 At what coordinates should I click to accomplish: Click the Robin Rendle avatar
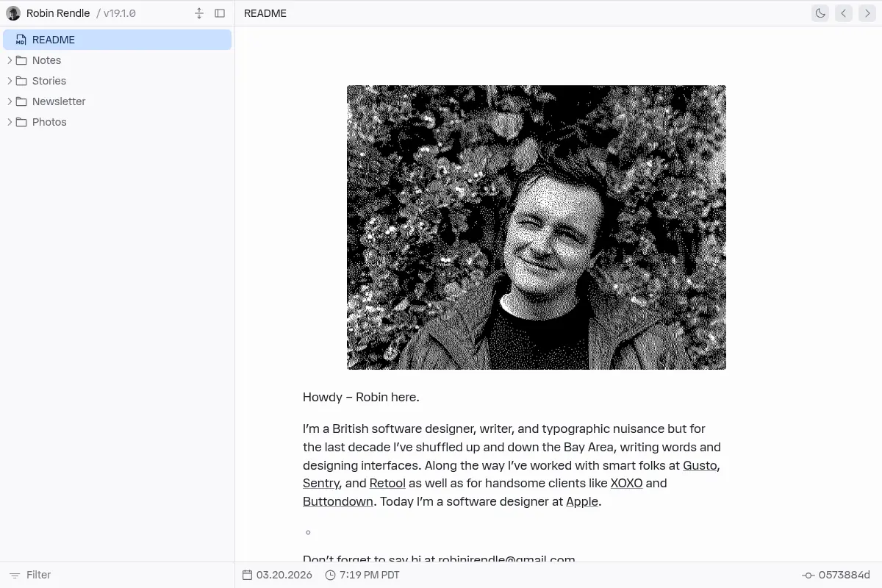click(13, 13)
